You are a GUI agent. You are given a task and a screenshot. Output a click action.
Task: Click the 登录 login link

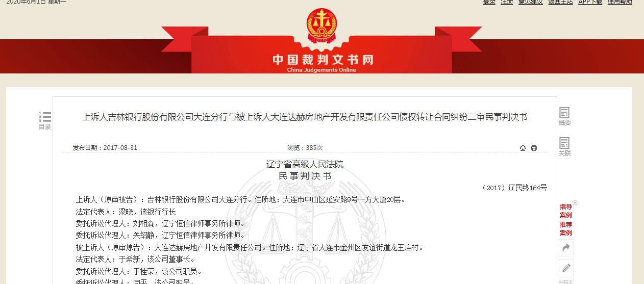coord(489,2)
